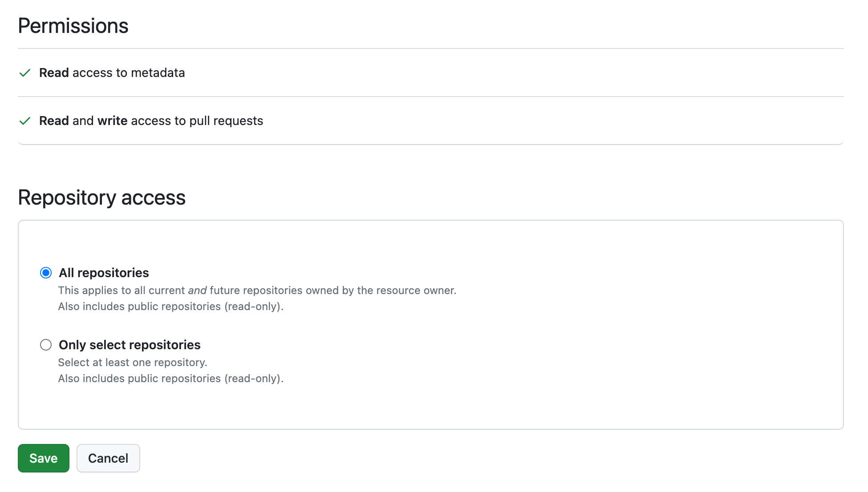Choose Only select repositories option
This screenshot has height=492, width=868.
pos(46,345)
